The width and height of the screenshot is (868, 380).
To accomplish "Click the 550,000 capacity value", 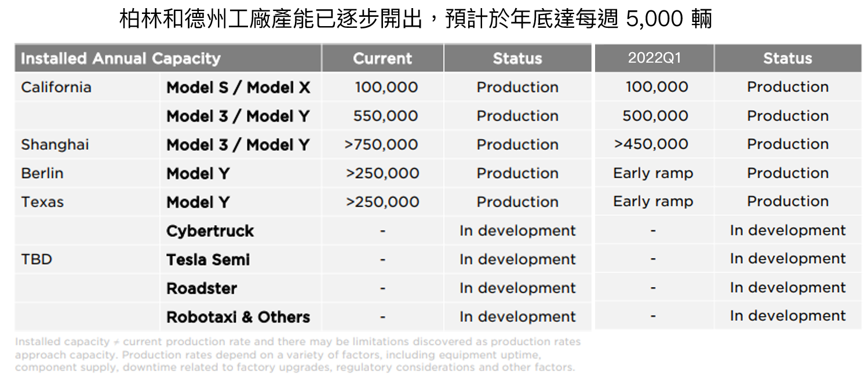I will [385, 116].
